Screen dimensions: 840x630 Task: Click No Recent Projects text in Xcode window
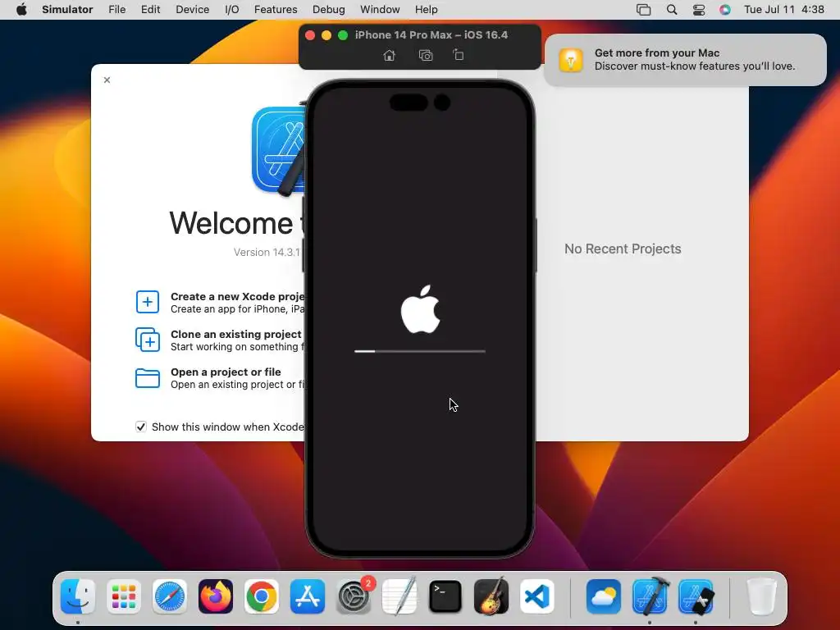click(623, 249)
